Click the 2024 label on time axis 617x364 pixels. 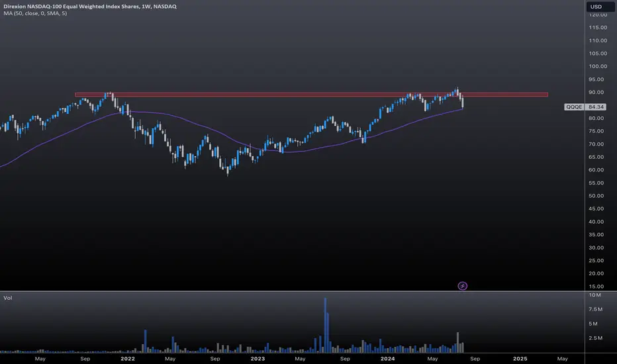pos(387,359)
